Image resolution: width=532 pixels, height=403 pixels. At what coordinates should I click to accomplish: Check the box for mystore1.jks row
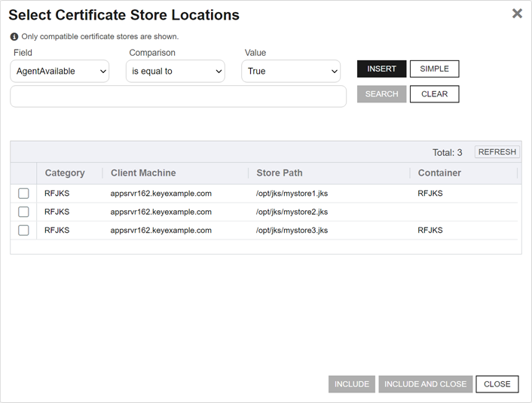[23, 194]
